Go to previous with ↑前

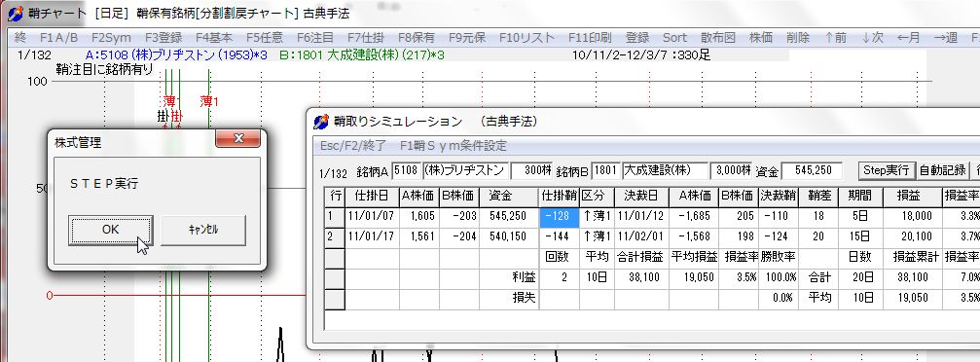(x=836, y=38)
